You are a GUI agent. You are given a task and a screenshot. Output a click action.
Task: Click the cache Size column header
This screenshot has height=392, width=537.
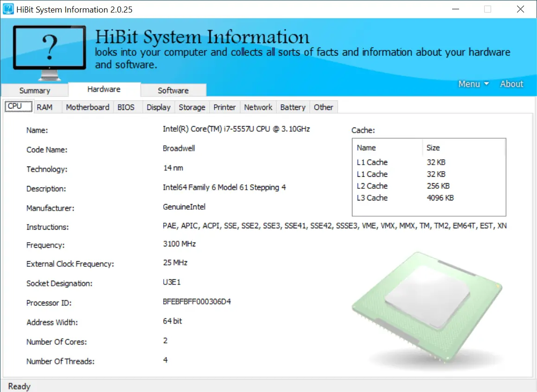point(464,148)
